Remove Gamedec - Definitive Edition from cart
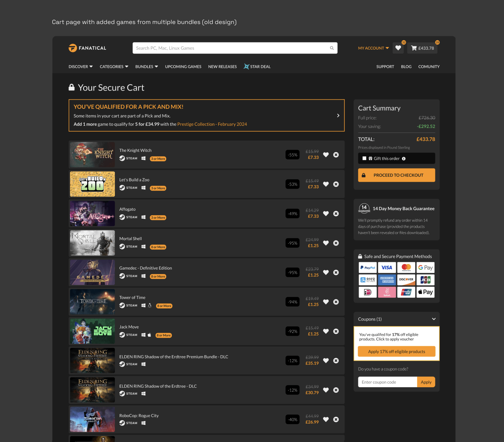504x442 pixels. 336,272
